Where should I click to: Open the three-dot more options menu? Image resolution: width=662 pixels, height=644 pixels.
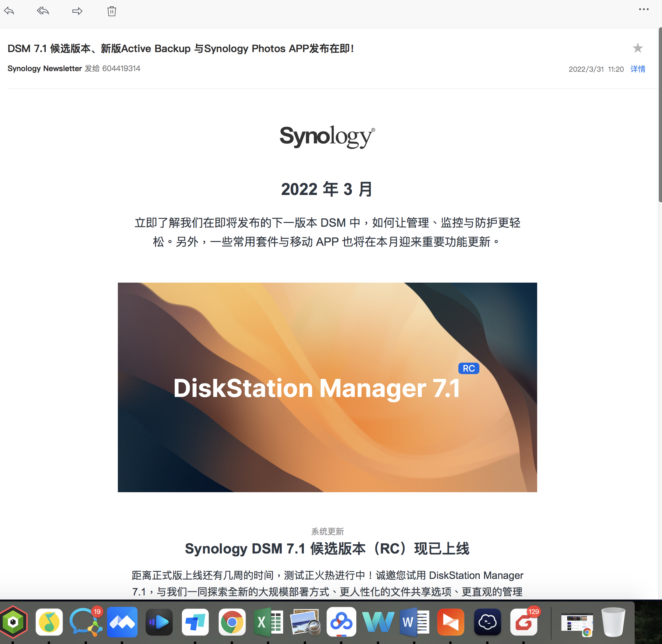point(643,10)
